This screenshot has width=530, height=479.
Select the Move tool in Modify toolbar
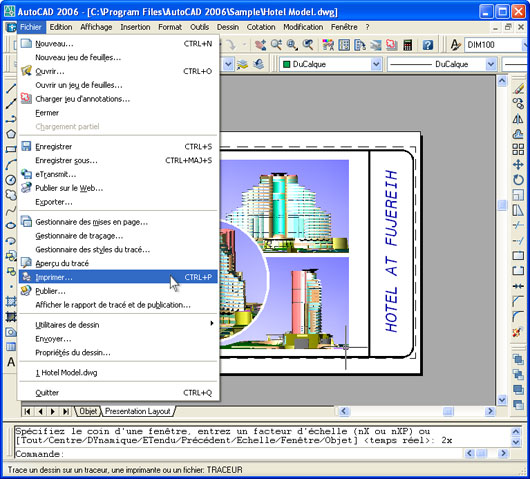pyautogui.click(x=518, y=165)
